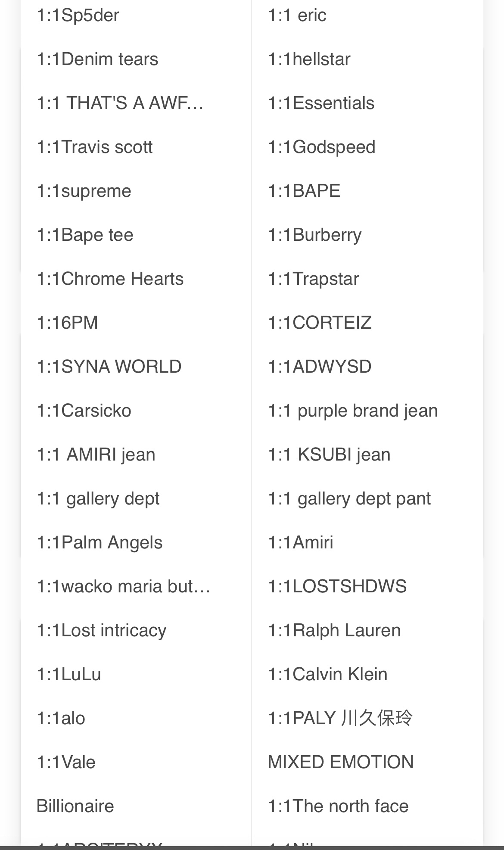Open the Billionaire category
504x850 pixels.
tap(75, 806)
